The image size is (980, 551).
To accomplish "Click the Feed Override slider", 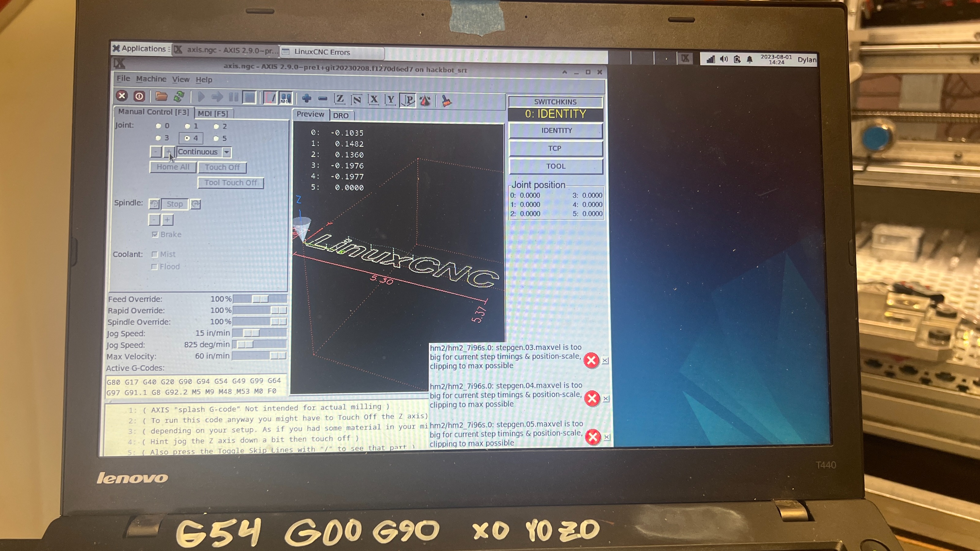I will point(260,299).
